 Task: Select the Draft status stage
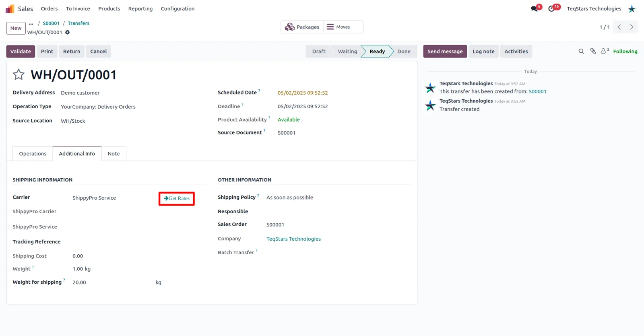coord(319,52)
